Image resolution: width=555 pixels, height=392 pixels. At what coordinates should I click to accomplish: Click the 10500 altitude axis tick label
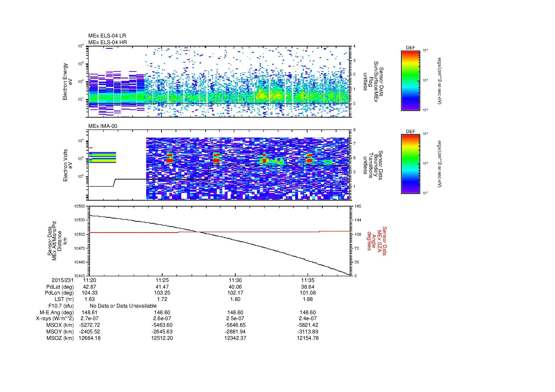point(80,234)
